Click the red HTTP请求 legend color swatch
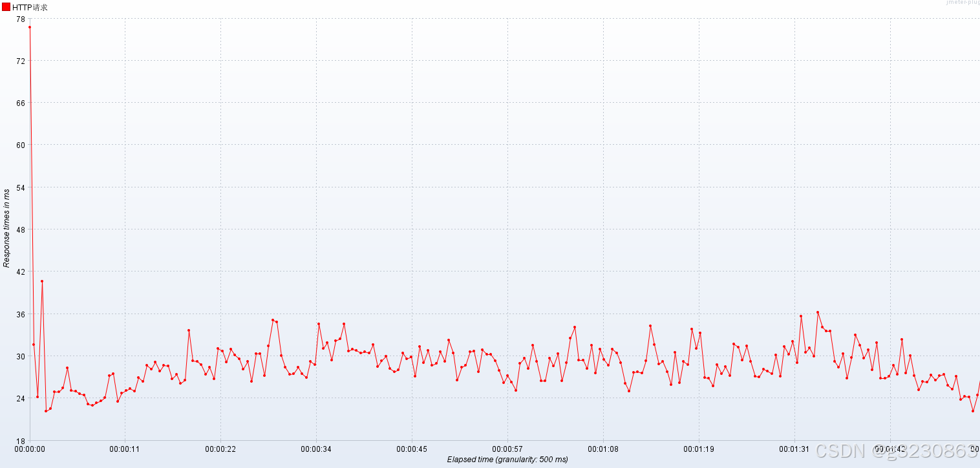The width and height of the screenshot is (980, 468). click(6, 7)
